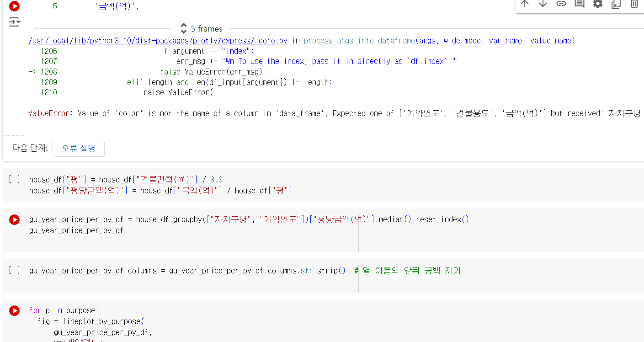Click traceback line 1206 argument index check
644x342 pixels.
pos(207,51)
